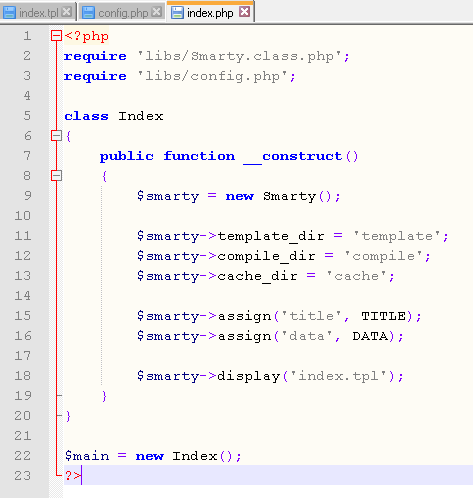Viewport: 473px width, 498px height.
Task: Click the save icon on index.tpl tab
Action: click(x=9, y=13)
